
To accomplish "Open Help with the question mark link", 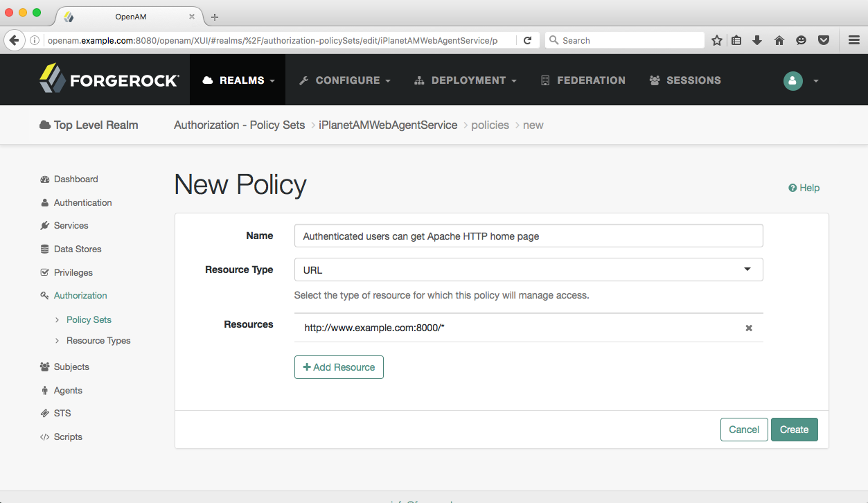I will [804, 188].
